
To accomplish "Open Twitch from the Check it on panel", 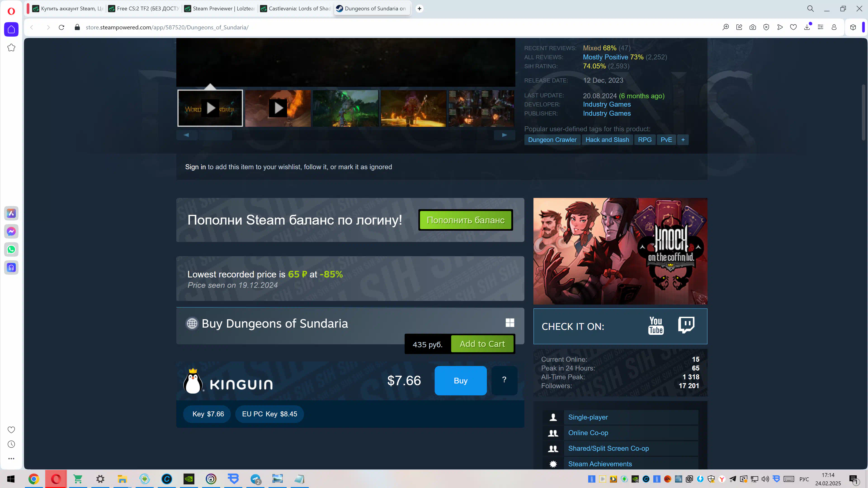I will (686, 325).
